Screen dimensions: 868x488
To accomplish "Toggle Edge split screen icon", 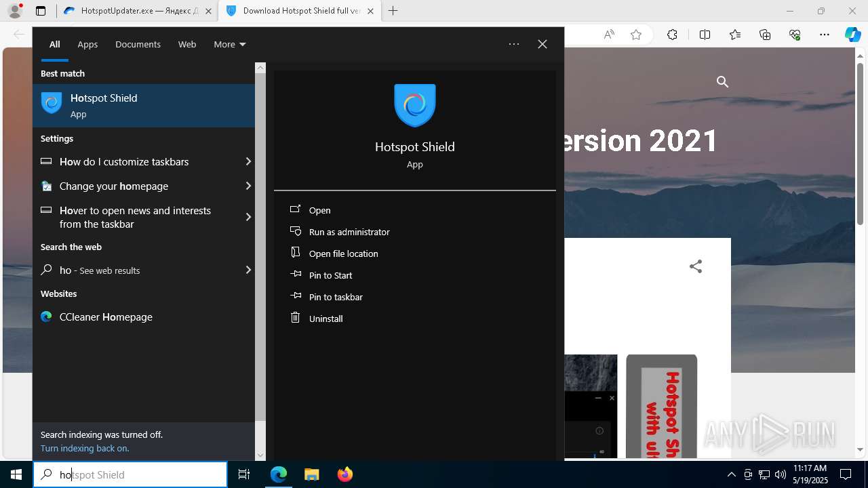I will [x=705, y=35].
